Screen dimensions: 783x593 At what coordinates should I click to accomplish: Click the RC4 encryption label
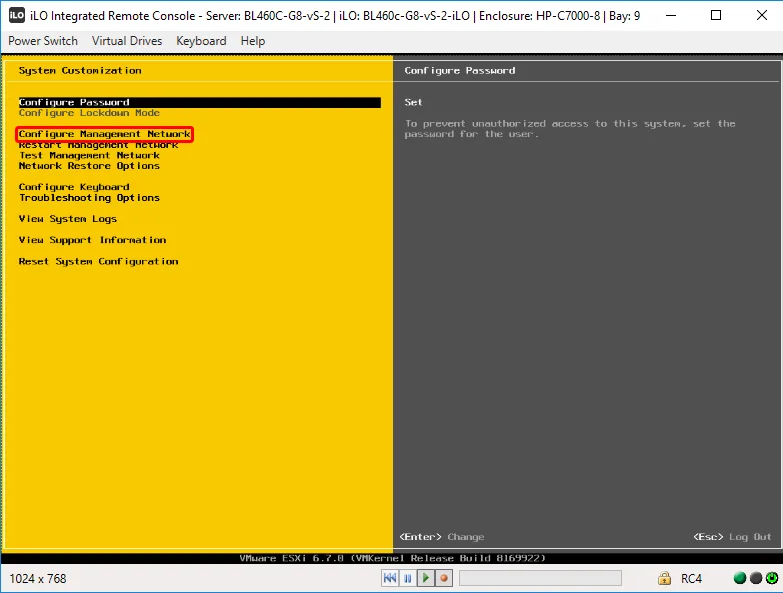click(x=692, y=579)
